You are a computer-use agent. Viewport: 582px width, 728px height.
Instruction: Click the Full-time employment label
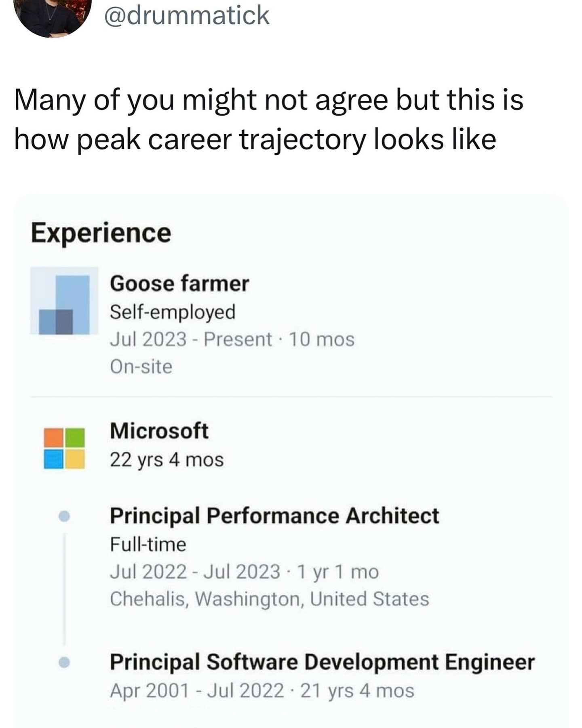(x=148, y=544)
